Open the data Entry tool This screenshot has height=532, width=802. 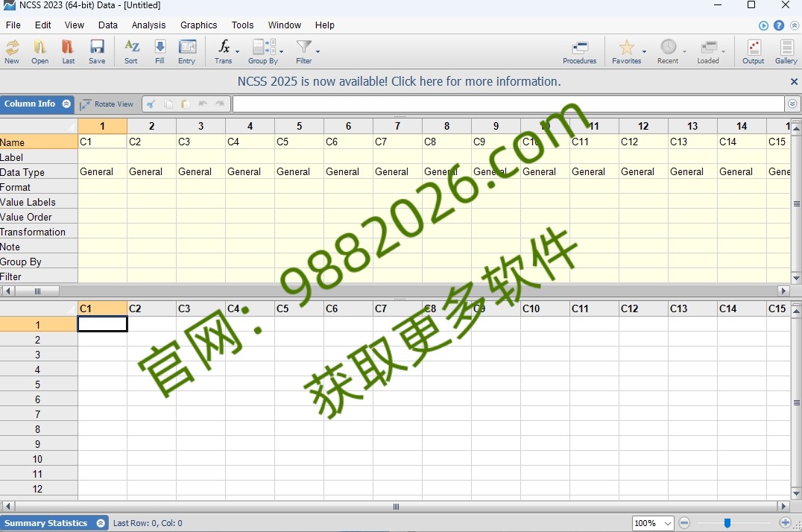pyautogui.click(x=186, y=51)
